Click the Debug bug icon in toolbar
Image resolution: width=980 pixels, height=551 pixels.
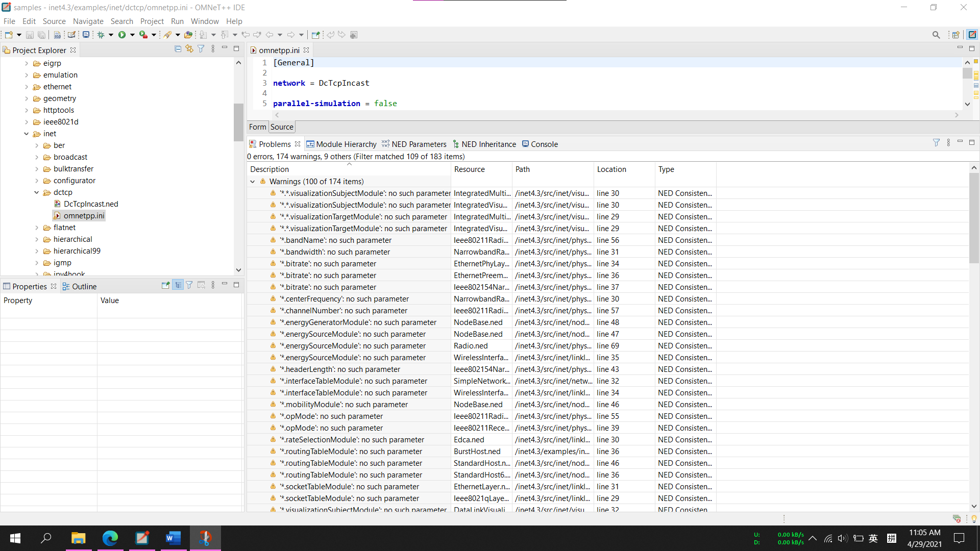pos(101,35)
